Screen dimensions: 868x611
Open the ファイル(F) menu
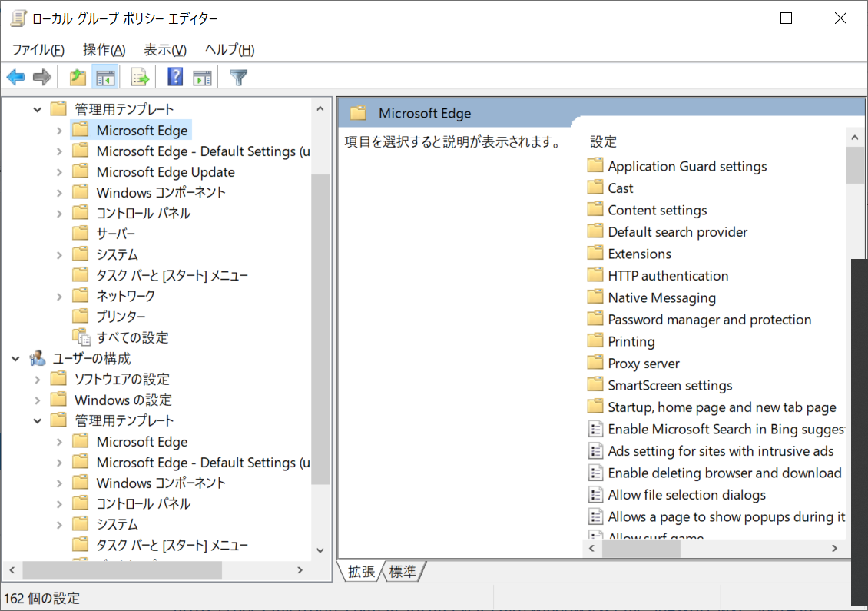[x=38, y=50]
